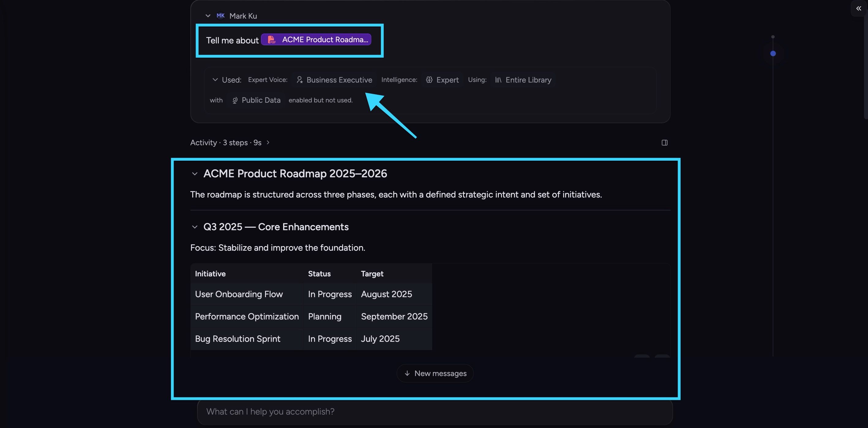The image size is (868, 428).
Task: Click the Mark Ku name label
Action: [243, 16]
